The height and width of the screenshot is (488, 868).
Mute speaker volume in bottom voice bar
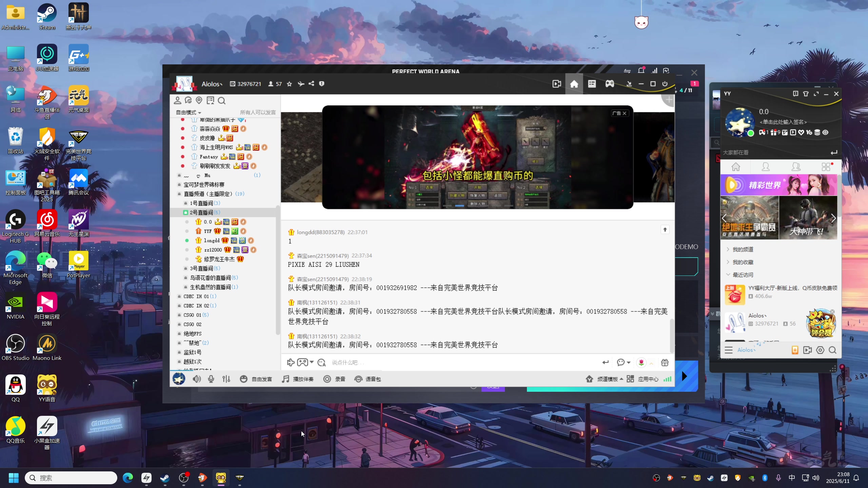coord(197,379)
